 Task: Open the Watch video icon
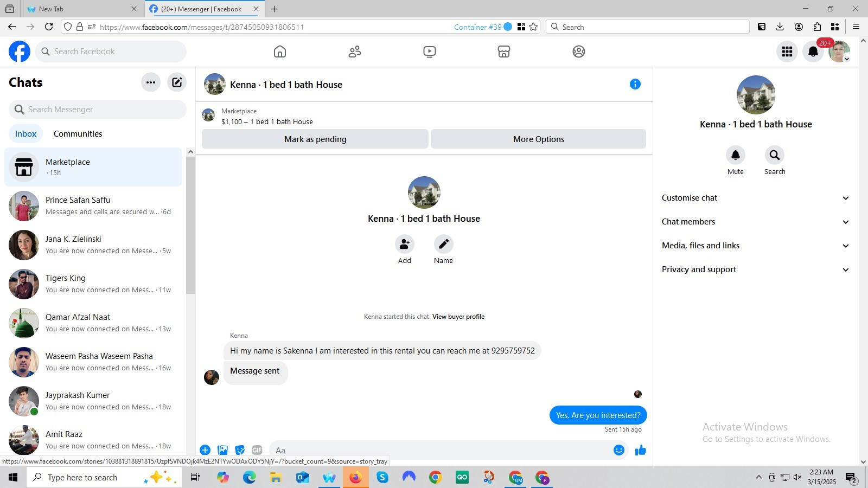(430, 52)
